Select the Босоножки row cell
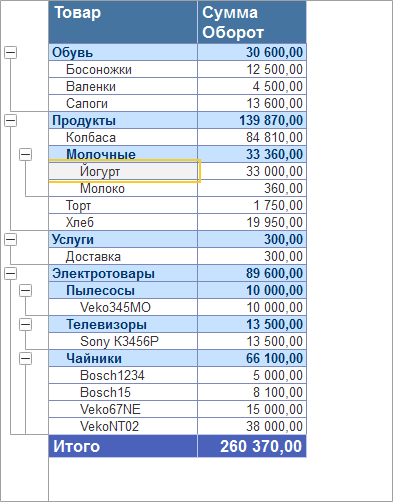Viewport: 393px width, 502px height. click(123, 69)
